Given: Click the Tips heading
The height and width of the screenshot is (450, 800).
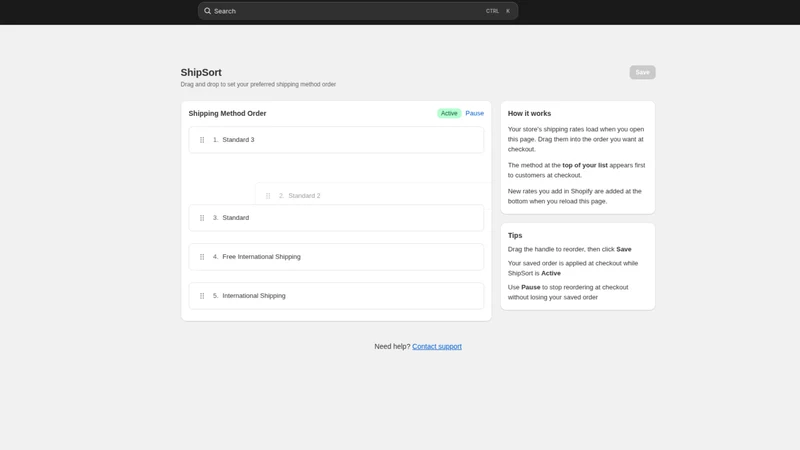Looking at the screenshot, I should tap(515, 235).
